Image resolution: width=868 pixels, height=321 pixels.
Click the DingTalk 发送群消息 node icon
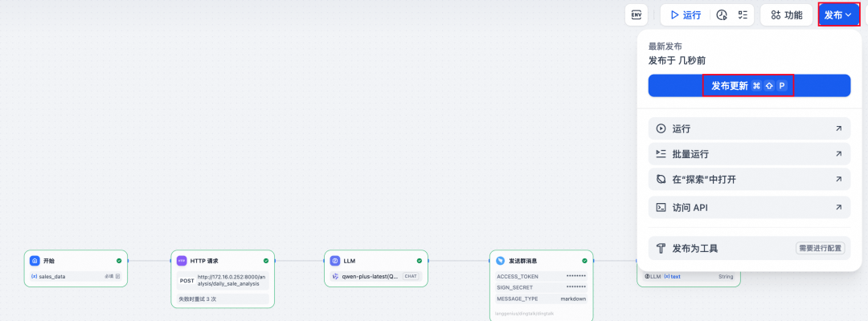coord(501,260)
